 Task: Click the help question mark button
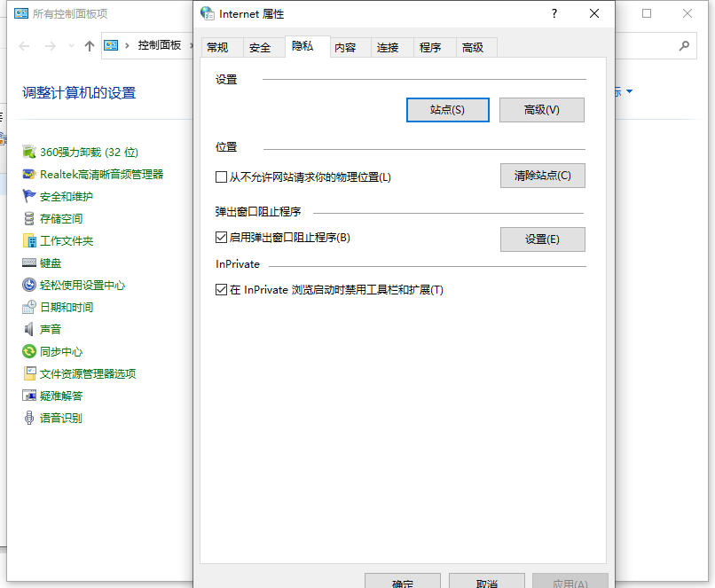pos(554,13)
